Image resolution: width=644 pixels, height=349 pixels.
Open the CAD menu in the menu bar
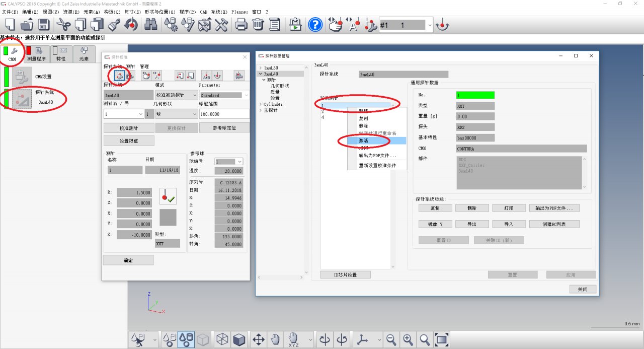(204, 12)
